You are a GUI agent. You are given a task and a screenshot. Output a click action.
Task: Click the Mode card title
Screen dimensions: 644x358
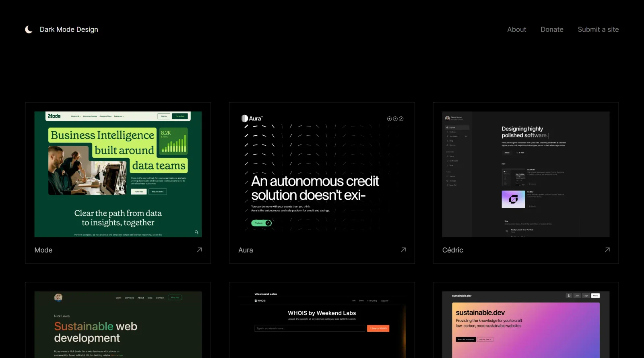point(43,250)
